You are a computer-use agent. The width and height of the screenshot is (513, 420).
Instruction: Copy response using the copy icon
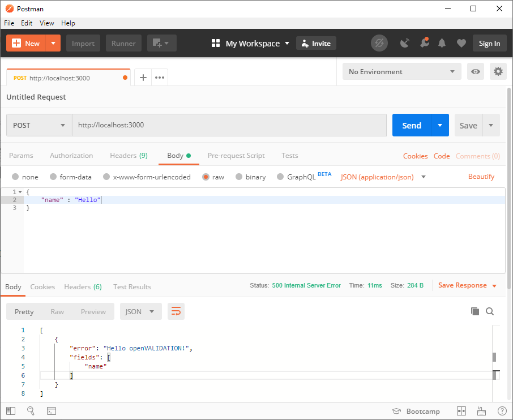pos(475,311)
